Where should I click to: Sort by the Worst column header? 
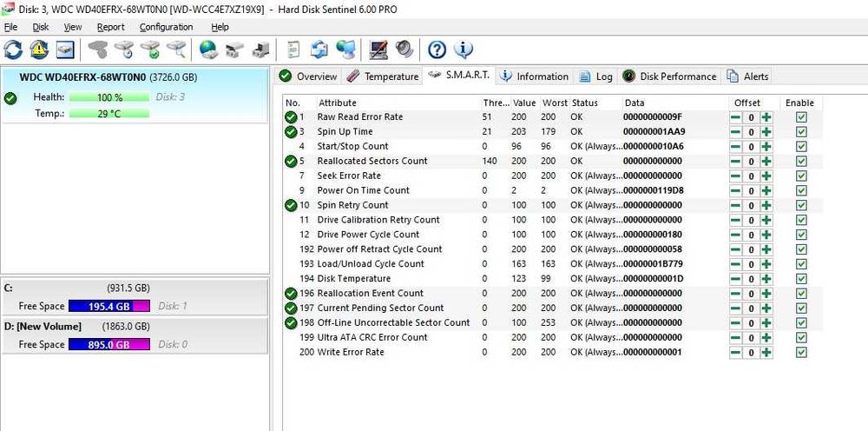click(554, 103)
